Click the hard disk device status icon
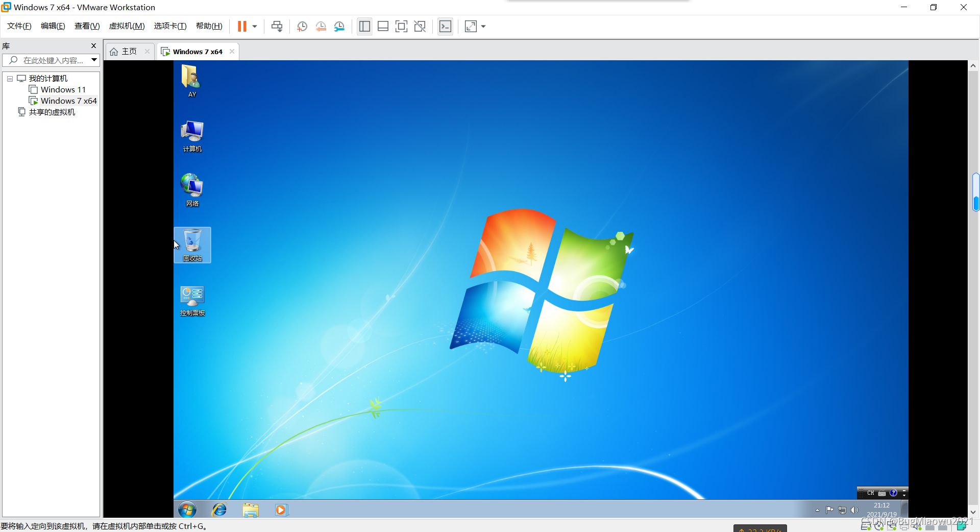Image resolution: width=980 pixels, height=532 pixels. tap(866, 526)
